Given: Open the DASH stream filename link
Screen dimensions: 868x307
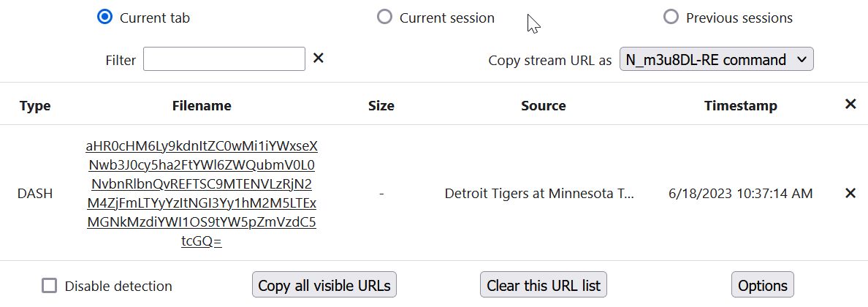Looking at the screenshot, I should tap(202, 193).
